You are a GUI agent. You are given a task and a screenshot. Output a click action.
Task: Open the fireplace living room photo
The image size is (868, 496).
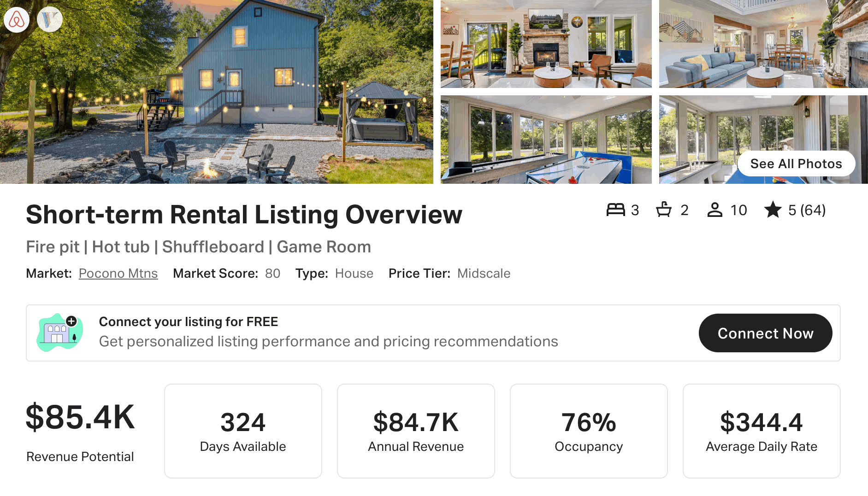(546, 44)
